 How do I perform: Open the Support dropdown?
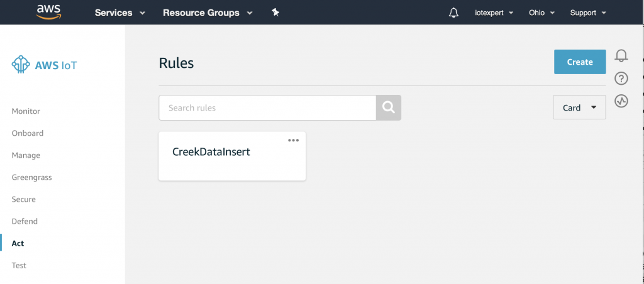pos(588,13)
